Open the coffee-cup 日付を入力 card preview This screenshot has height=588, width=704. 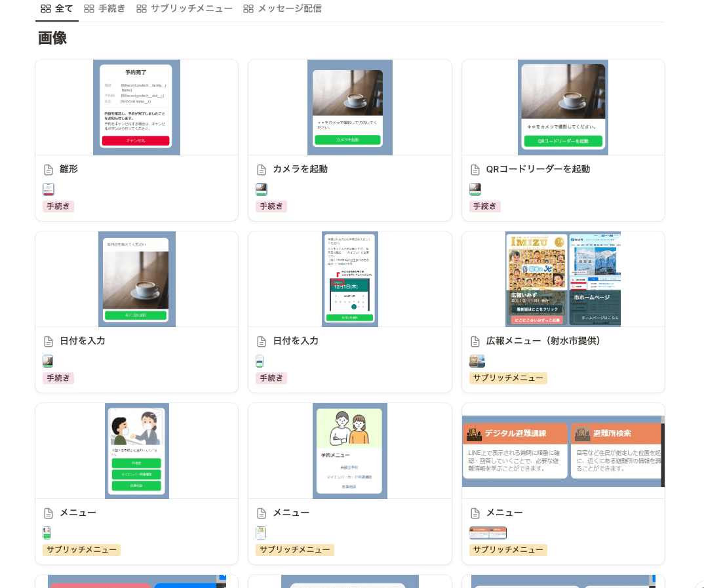click(136, 279)
